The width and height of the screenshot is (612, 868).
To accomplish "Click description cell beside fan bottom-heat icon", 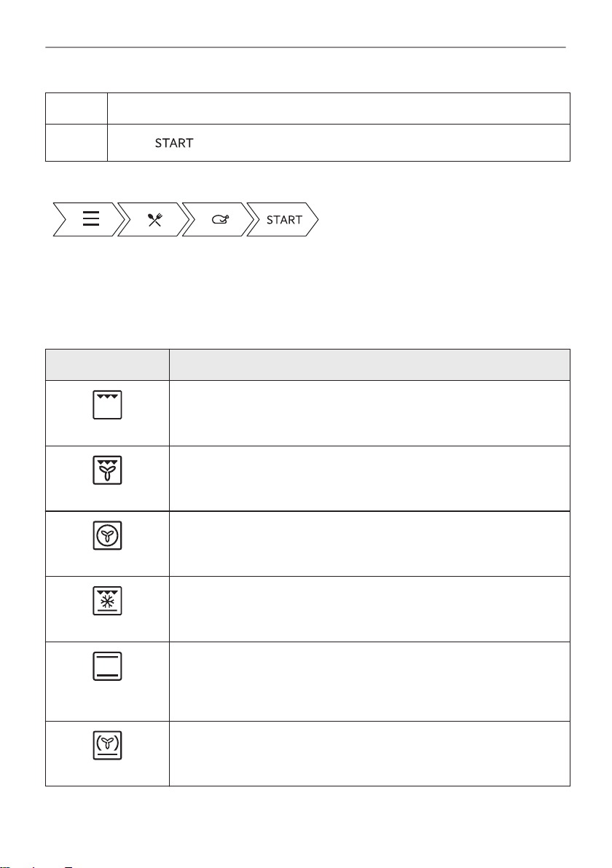I will 369,754.
